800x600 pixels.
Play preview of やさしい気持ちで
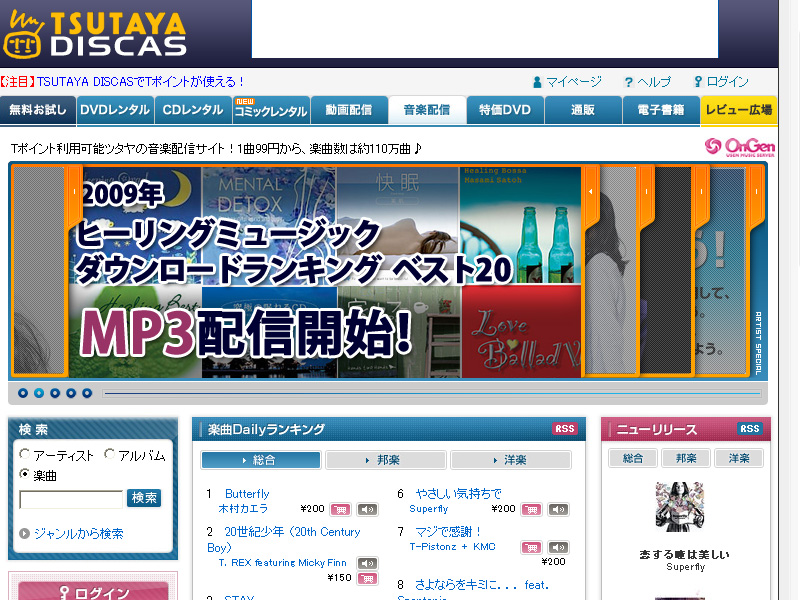point(558,509)
